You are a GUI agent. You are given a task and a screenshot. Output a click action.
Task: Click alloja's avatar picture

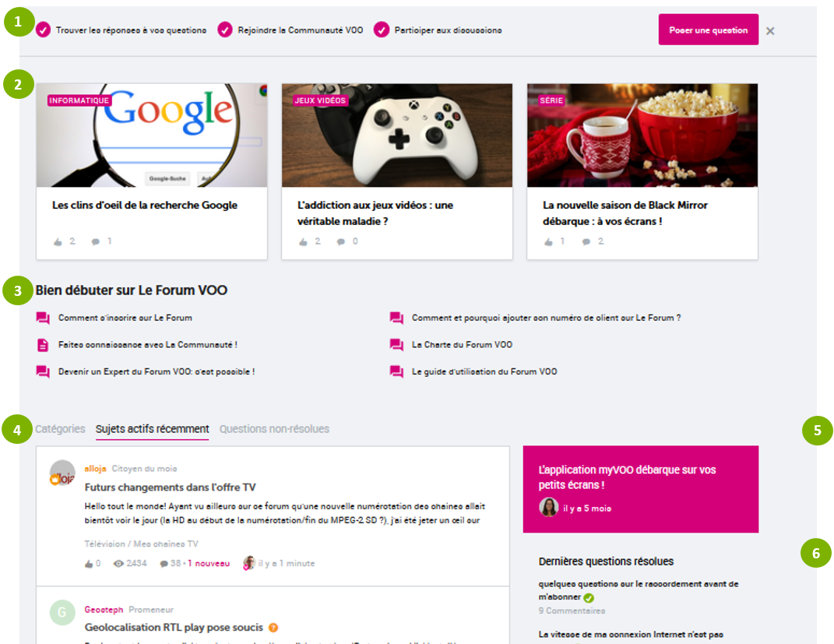coord(62,473)
